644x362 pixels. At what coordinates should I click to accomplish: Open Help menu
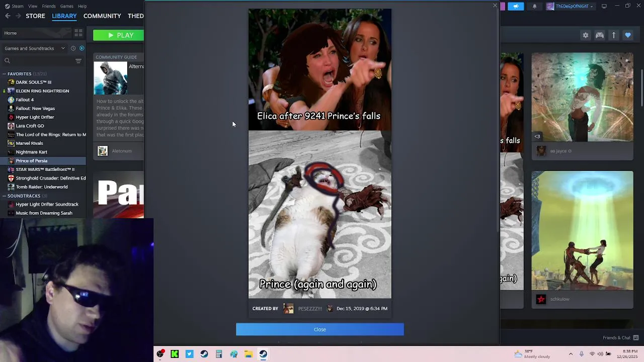point(82,6)
